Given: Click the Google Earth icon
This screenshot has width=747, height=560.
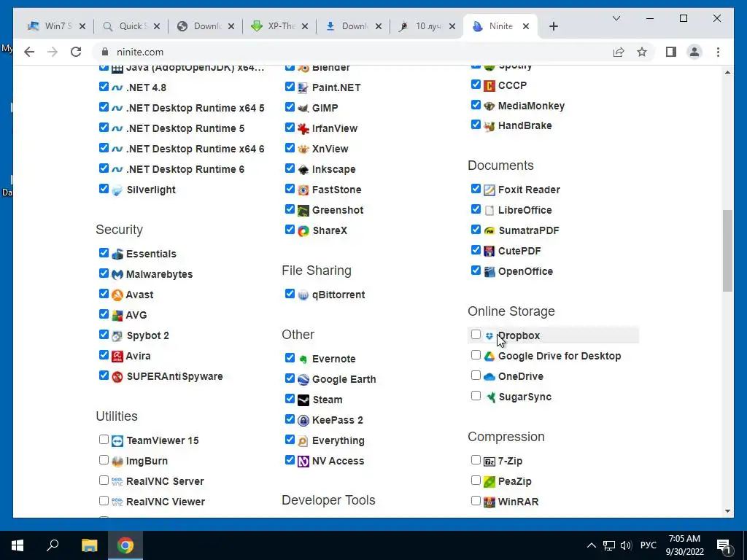Looking at the screenshot, I should (x=303, y=379).
